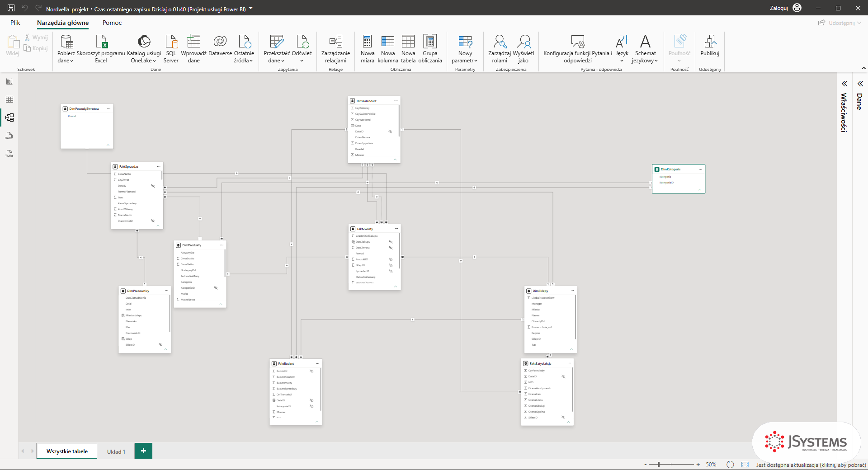The image size is (868, 470).
Task: Create Nowa tabela calculated table
Action: (408, 49)
